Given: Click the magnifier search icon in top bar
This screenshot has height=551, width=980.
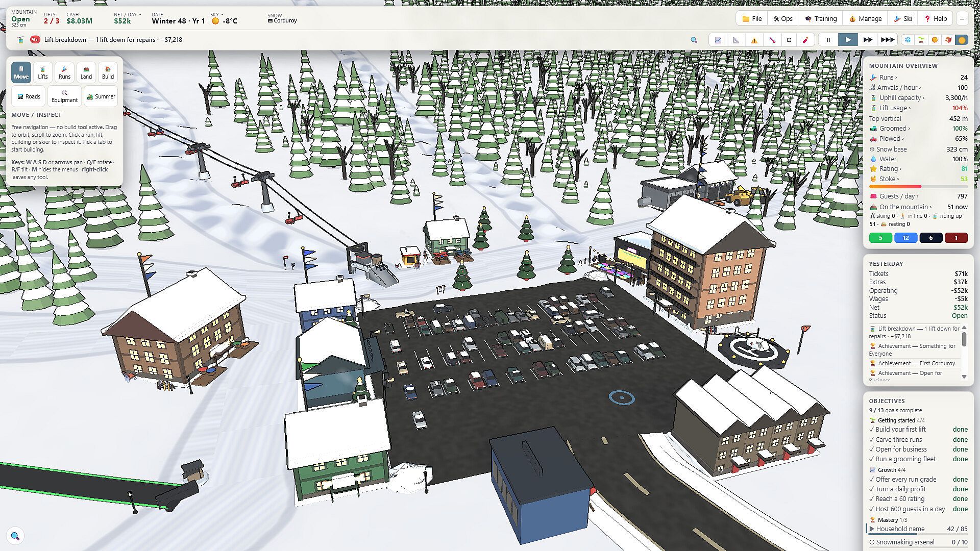Looking at the screenshot, I should pos(694,40).
